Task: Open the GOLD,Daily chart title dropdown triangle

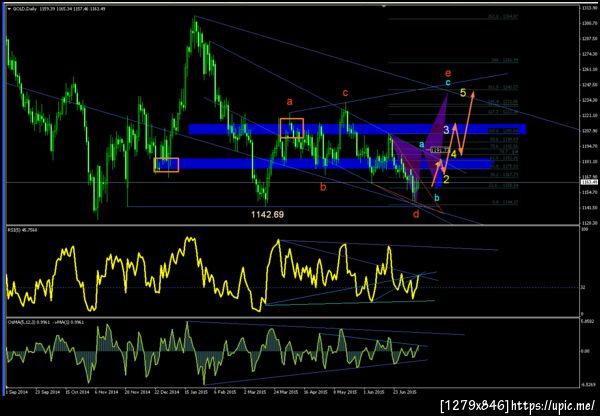Action: (9, 8)
